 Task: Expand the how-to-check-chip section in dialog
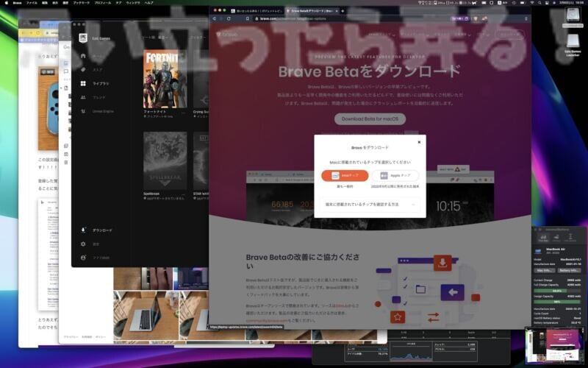[x=370, y=205]
